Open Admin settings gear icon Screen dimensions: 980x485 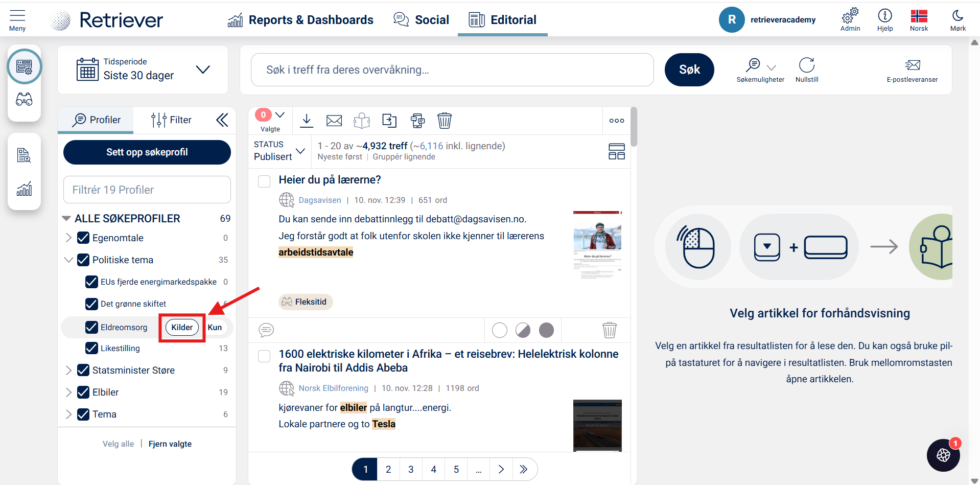click(x=850, y=20)
